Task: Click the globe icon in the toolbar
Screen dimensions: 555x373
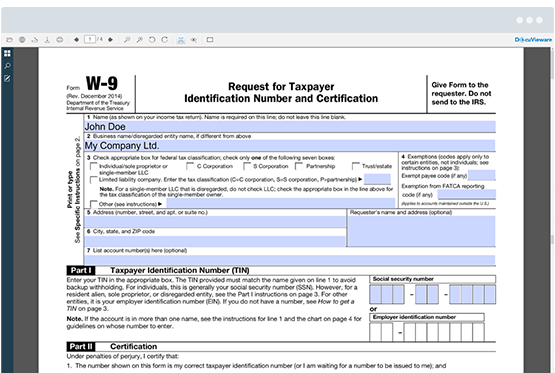Action: pyautogui.click(x=22, y=40)
